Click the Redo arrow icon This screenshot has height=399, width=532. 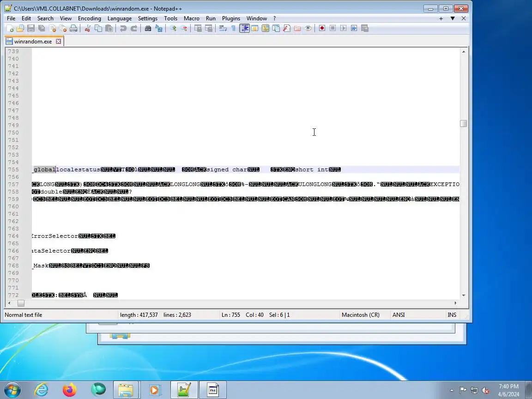[x=134, y=28]
